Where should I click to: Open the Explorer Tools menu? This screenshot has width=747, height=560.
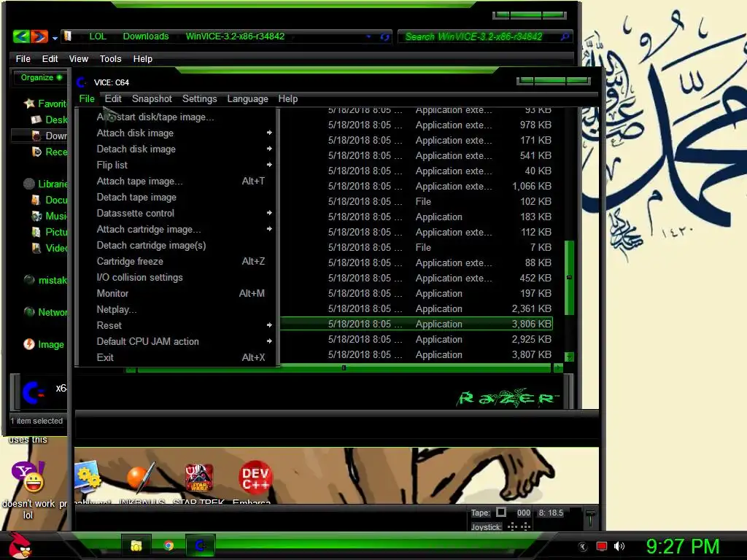[111, 58]
